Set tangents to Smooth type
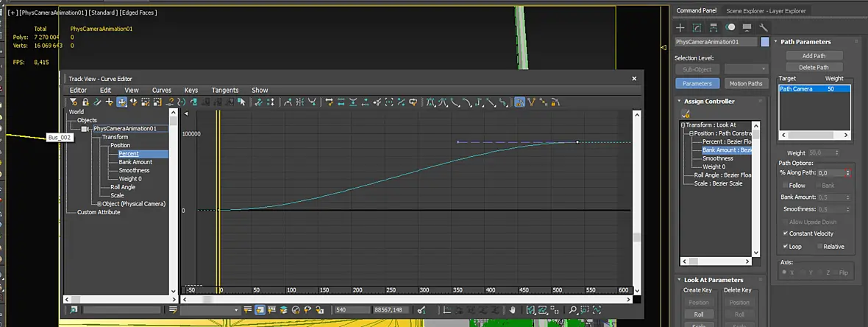Image resolution: width=868 pixels, height=327 pixels. pyautogui.click(x=503, y=102)
